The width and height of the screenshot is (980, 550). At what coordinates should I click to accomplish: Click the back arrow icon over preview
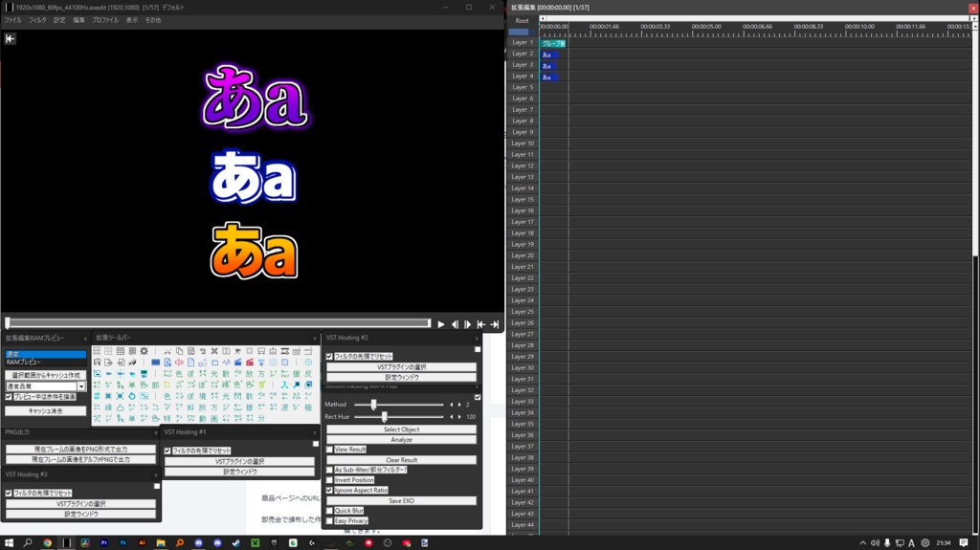[10, 39]
